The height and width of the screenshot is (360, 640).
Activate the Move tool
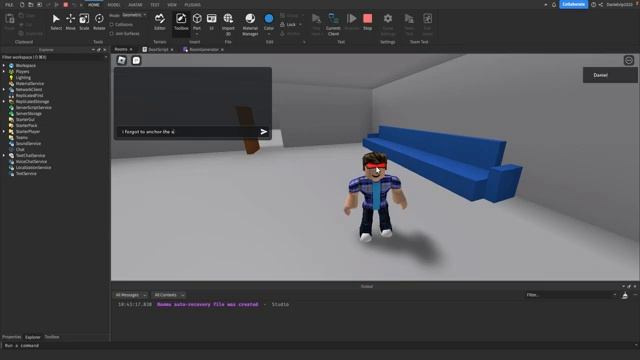[70, 22]
